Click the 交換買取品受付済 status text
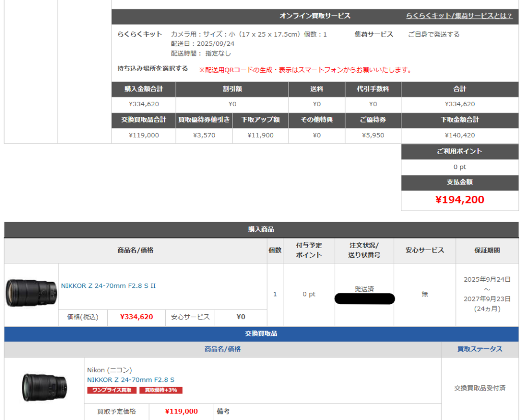The height and width of the screenshot is (420, 521). pos(479,388)
